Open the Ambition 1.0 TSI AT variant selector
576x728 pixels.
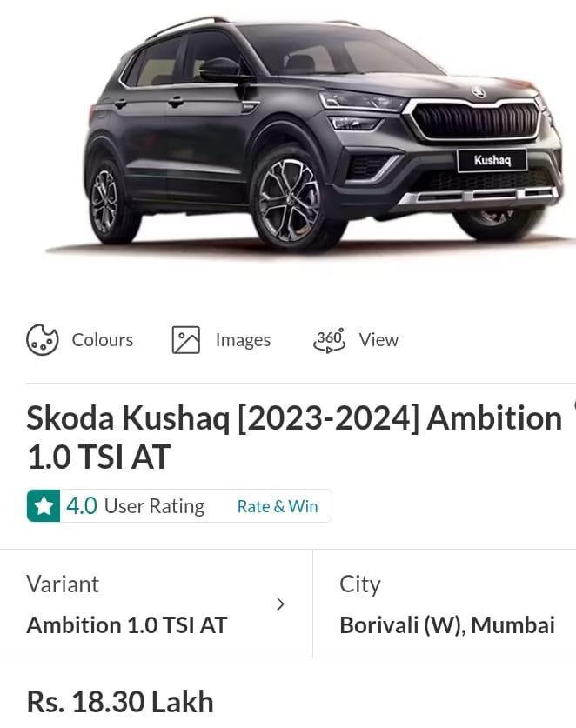click(x=127, y=625)
